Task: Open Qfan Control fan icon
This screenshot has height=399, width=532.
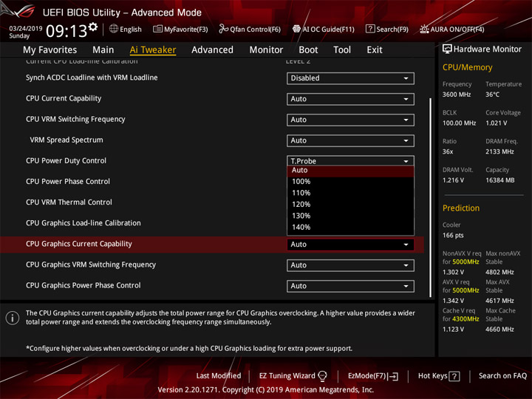Action: 223,29
